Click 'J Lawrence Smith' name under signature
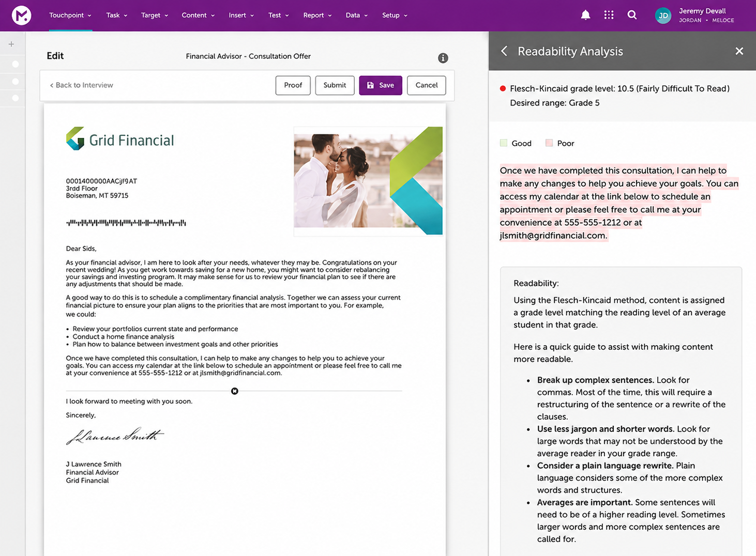Viewport: 756px width, 556px height. [94, 464]
